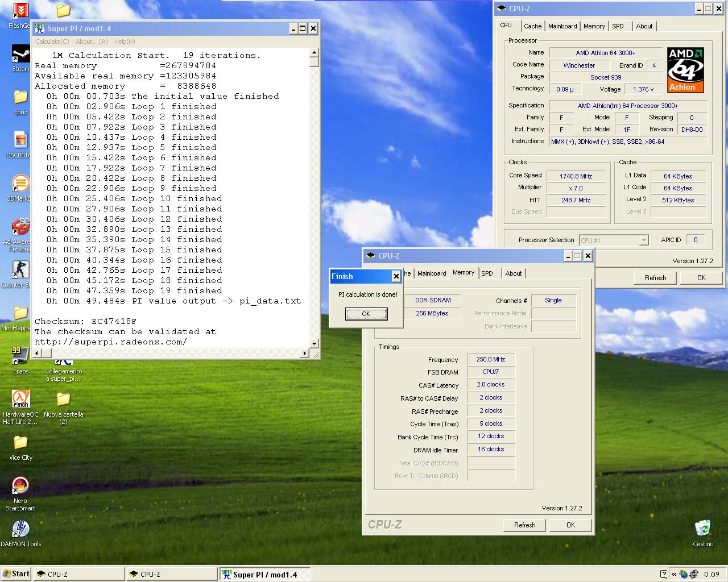Screen dimensions: 728x582
Task: Click the Super PI scroll down arrow
Action: [x=314, y=343]
